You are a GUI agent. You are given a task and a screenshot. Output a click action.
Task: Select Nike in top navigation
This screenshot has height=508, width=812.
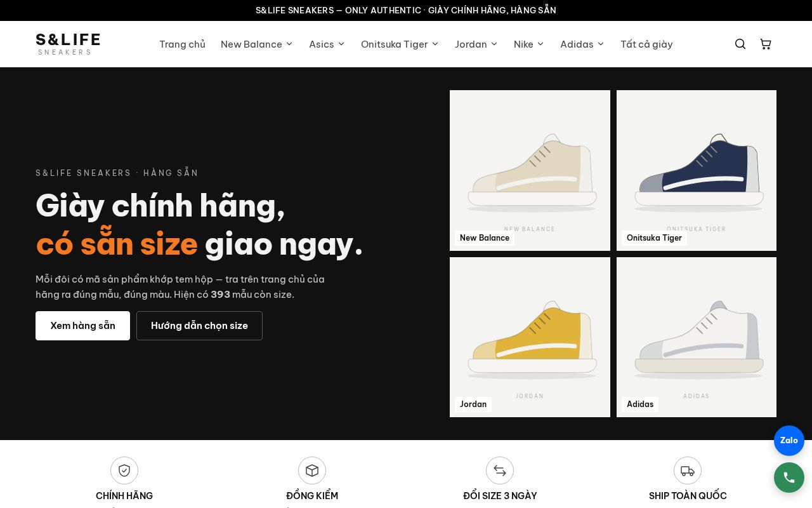tap(523, 44)
